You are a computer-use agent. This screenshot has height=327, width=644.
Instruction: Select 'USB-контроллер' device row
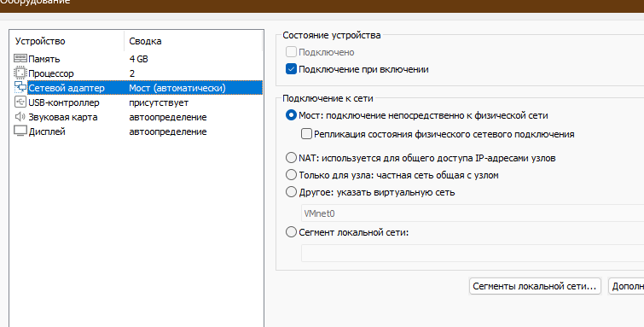(137, 102)
